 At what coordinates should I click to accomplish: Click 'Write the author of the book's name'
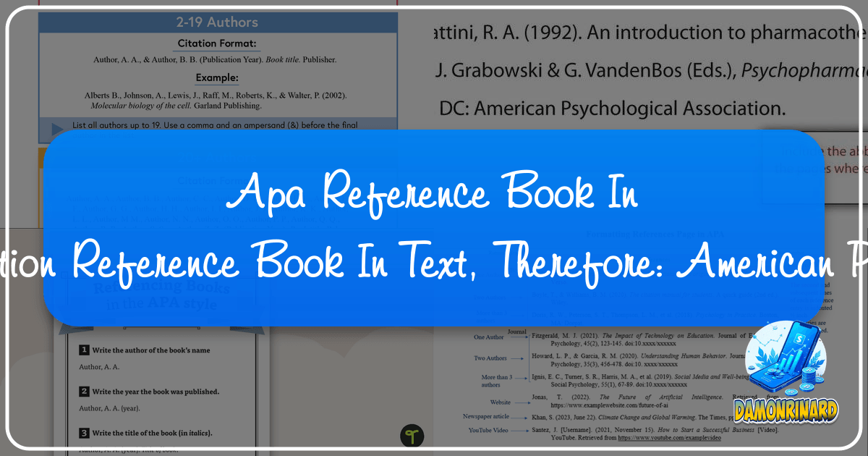(151, 350)
